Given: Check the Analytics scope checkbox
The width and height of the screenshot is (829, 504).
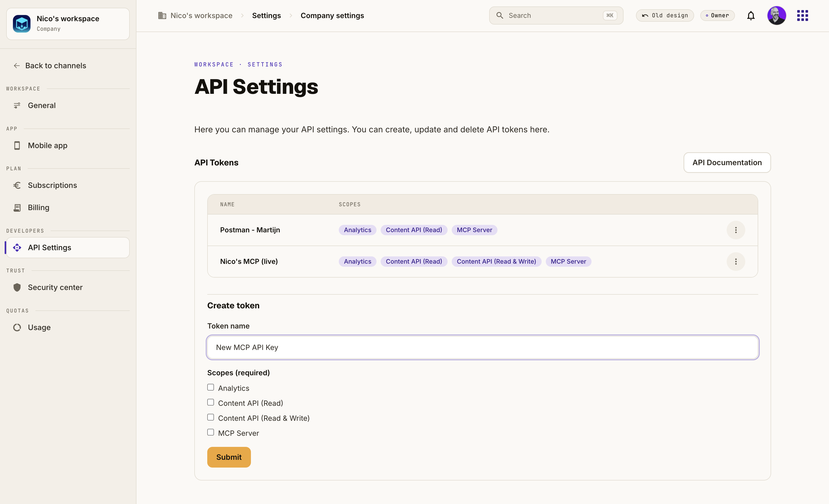Looking at the screenshot, I should pyautogui.click(x=211, y=387).
